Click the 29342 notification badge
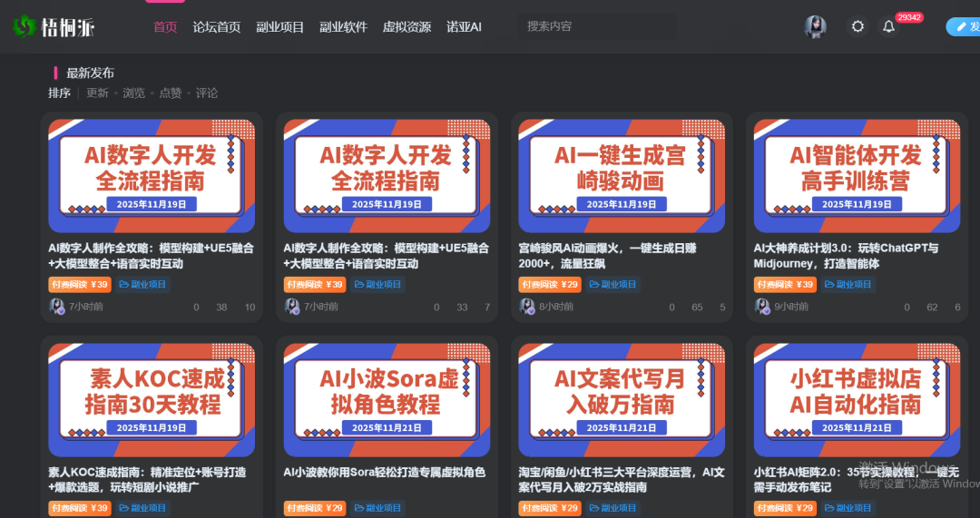The width and height of the screenshot is (980, 518). click(908, 17)
